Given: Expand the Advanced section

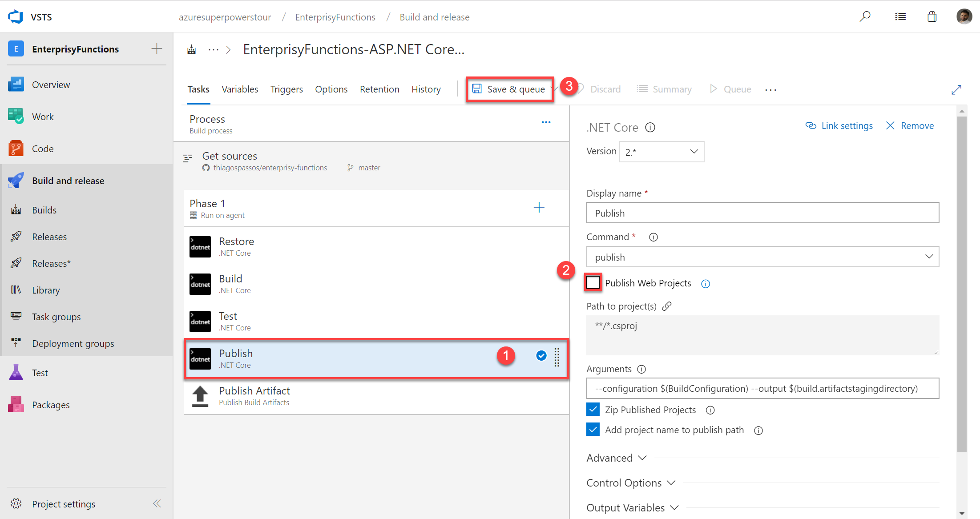Looking at the screenshot, I should 617,458.
